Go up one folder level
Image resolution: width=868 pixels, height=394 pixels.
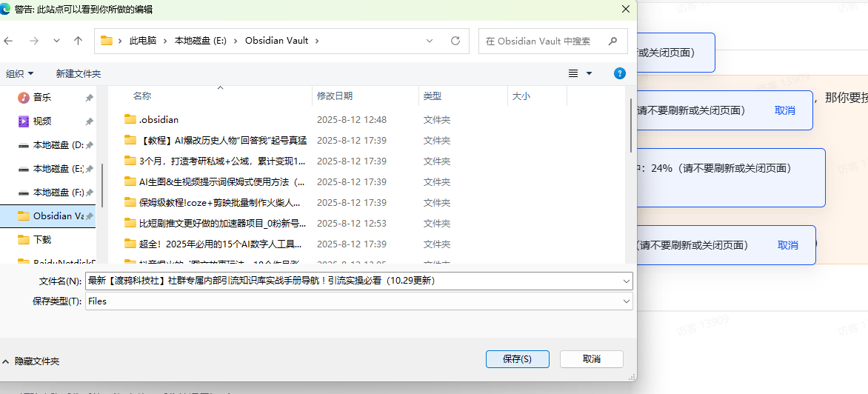(x=78, y=41)
